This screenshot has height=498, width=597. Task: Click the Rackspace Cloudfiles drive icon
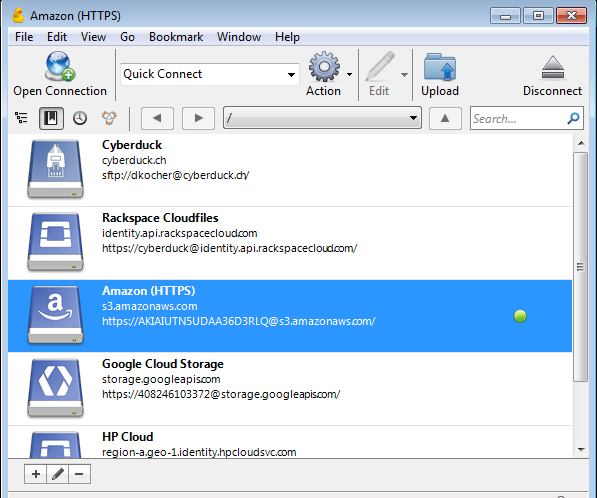tap(56, 242)
